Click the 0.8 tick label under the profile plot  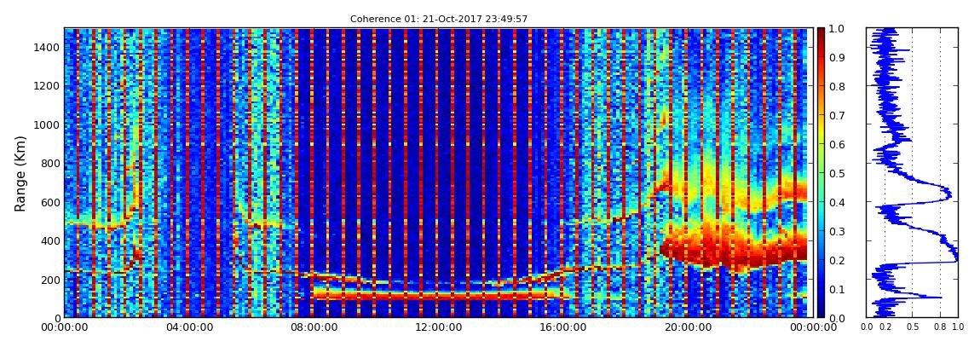[940, 327]
